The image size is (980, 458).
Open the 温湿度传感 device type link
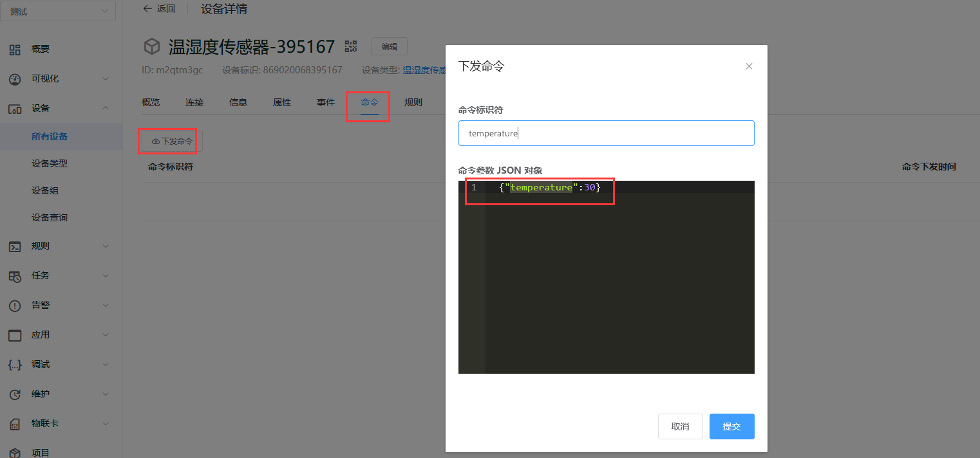(x=424, y=70)
